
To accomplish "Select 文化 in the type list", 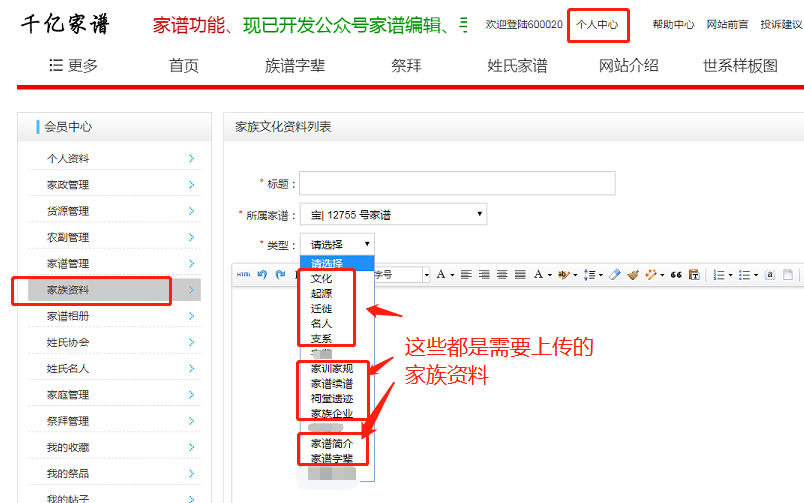I will [x=321, y=278].
